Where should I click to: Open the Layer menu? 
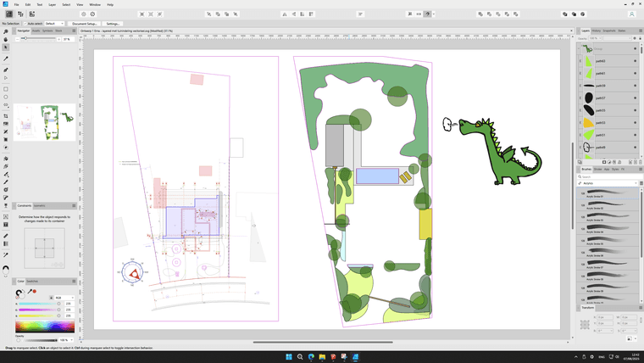click(x=53, y=4)
